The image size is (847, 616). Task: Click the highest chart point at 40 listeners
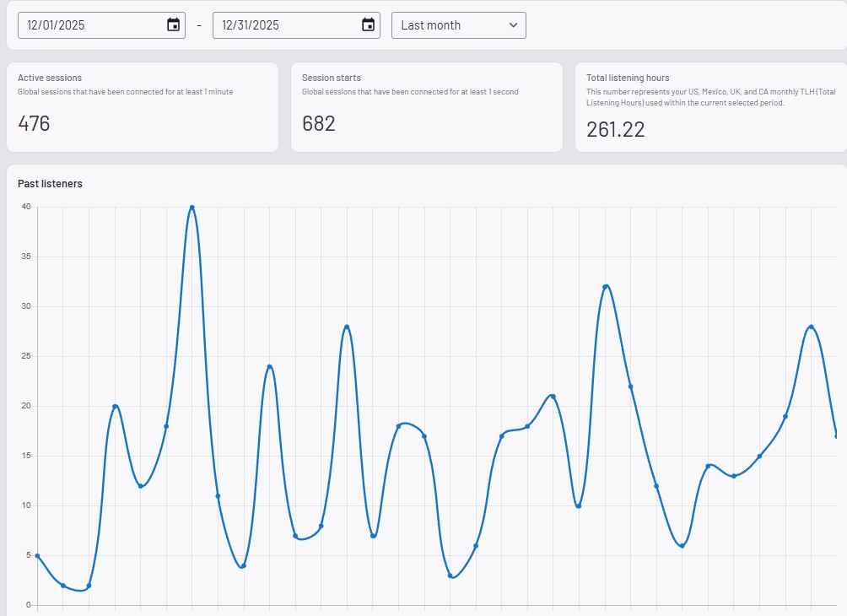(192, 207)
